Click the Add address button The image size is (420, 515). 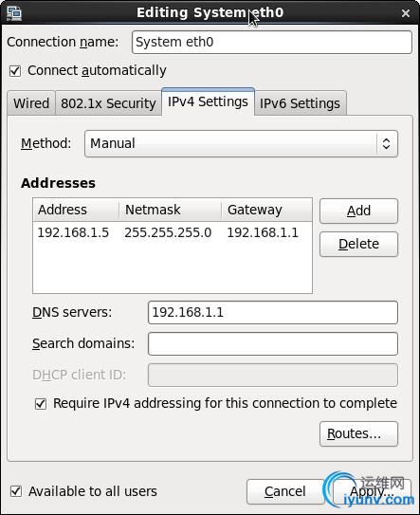click(x=358, y=211)
